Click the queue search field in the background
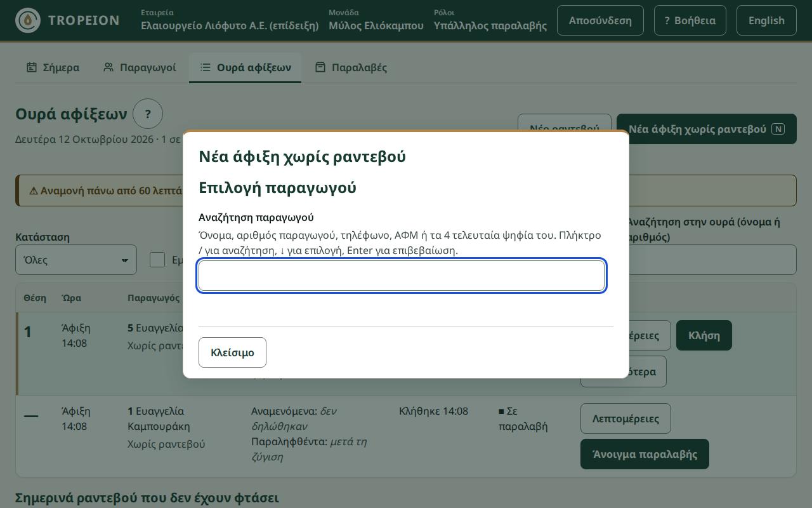 [712, 260]
